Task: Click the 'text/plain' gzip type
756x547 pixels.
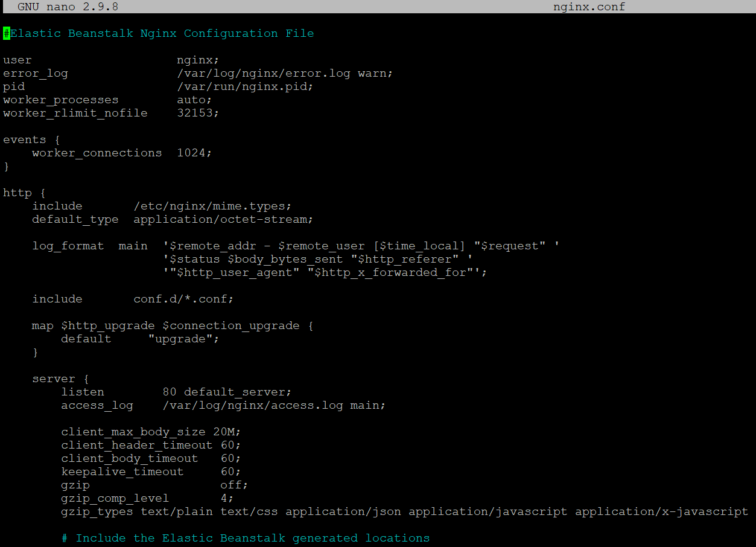Action: point(177,511)
